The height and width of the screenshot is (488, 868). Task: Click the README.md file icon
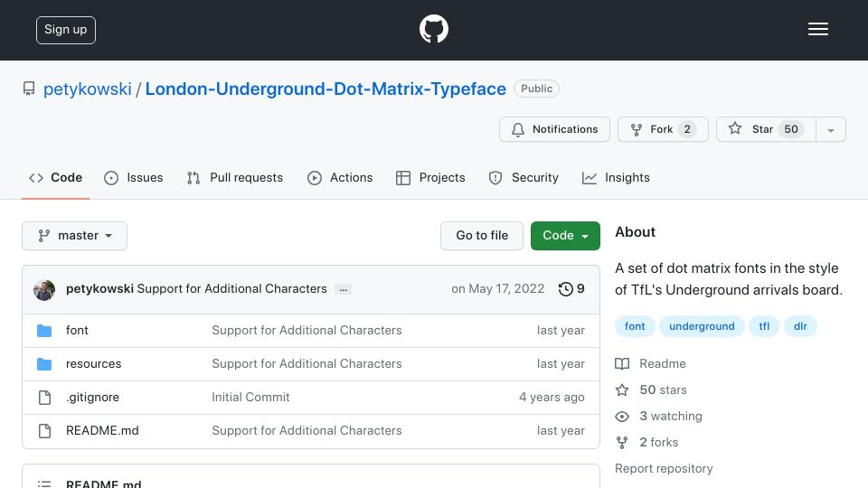pos(44,431)
